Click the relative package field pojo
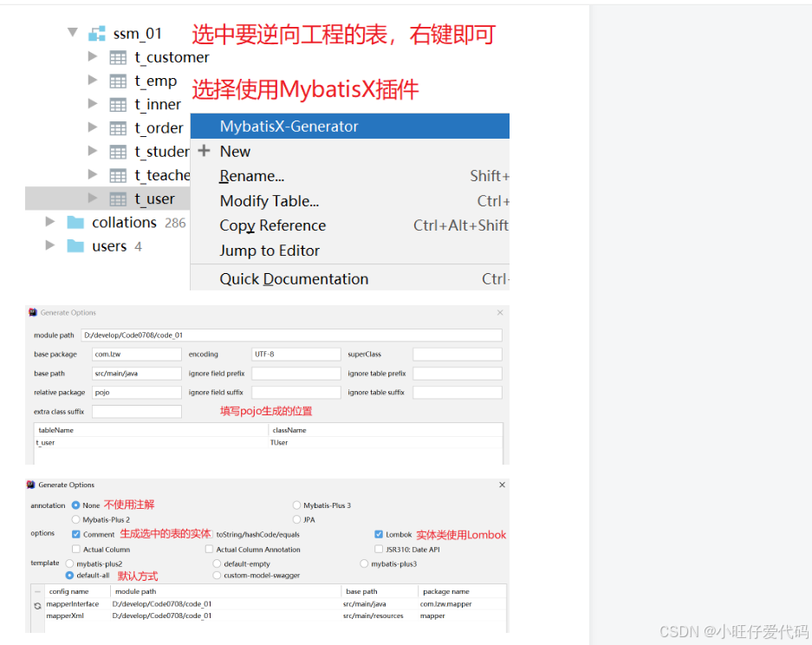Screen dimensions: 812x645 137,392
